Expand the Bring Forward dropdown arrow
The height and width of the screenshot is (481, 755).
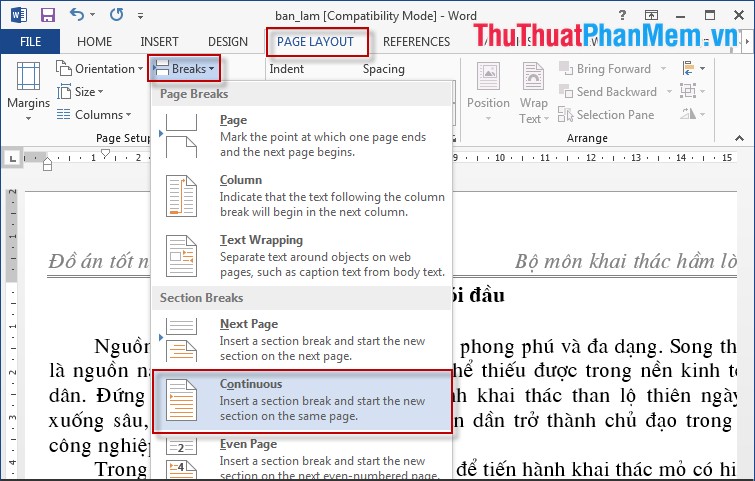664,69
